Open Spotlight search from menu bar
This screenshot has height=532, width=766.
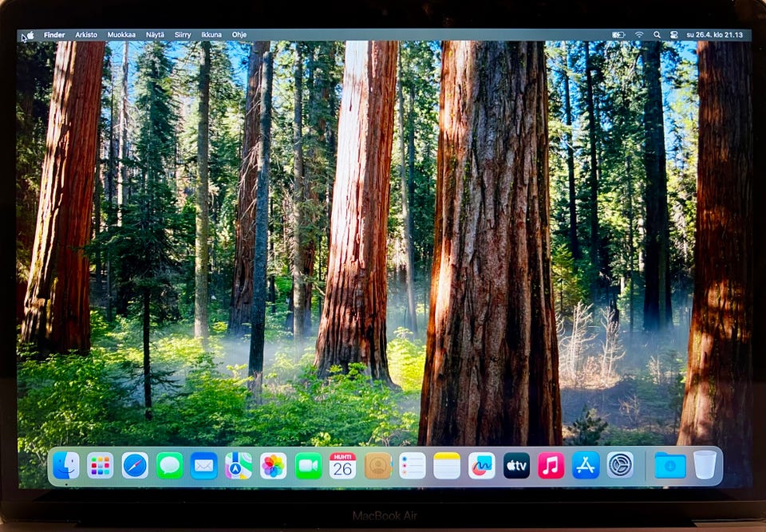[x=657, y=35]
